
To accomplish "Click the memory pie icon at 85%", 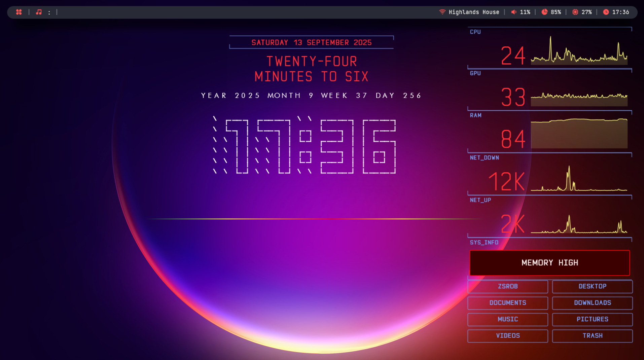I will pos(545,12).
